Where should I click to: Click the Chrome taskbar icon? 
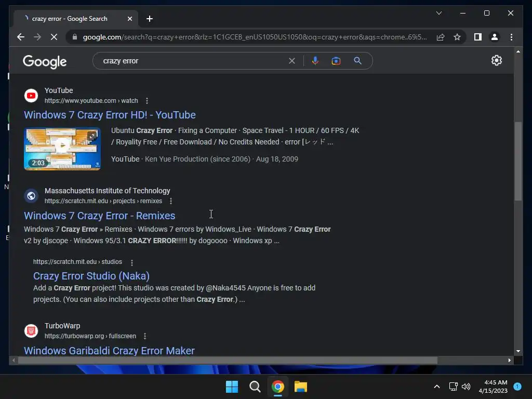point(277,387)
